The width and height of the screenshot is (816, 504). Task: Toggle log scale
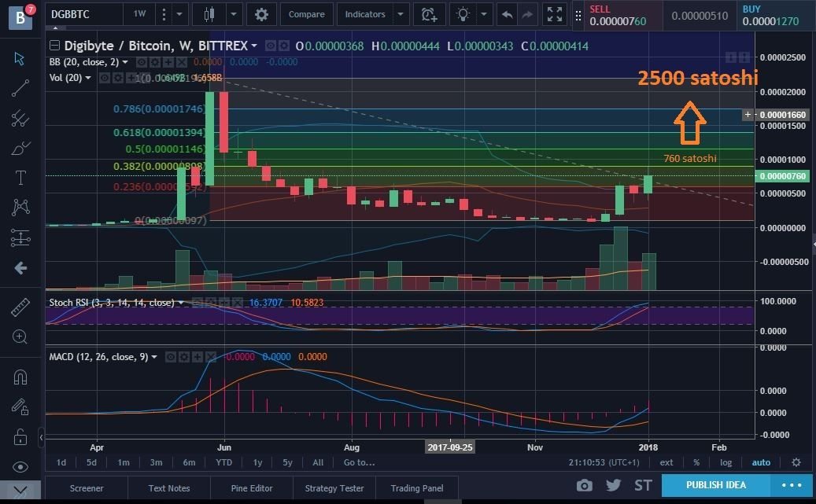tap(726, 462)
